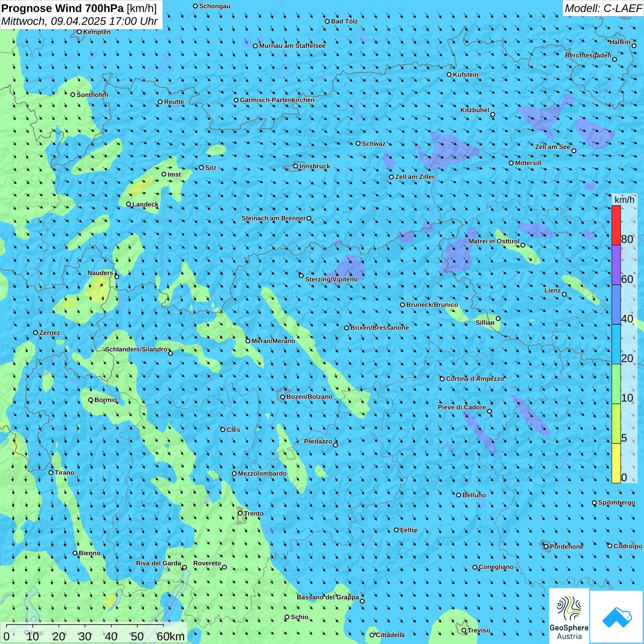This screenshot has height=644, width=644.
Task: Click the 'Modell: C-LAEF' label
Action: [603, 8]
